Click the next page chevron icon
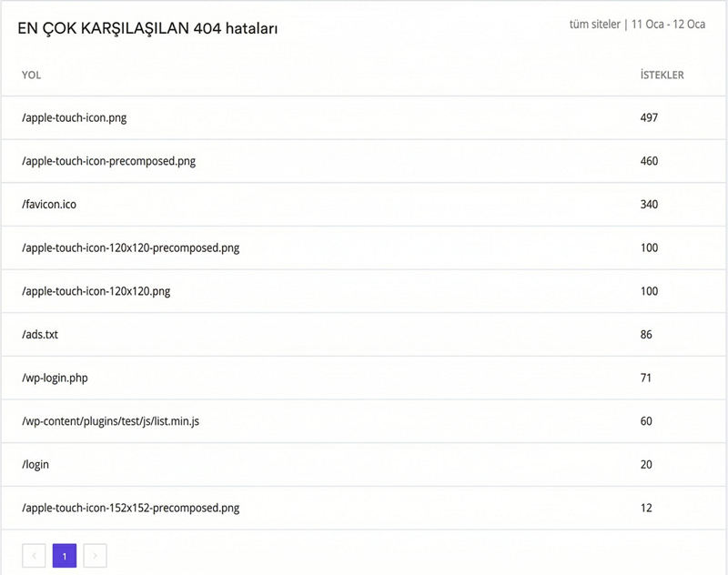This screenshot has width=728, height=575. tap(94, 554)
